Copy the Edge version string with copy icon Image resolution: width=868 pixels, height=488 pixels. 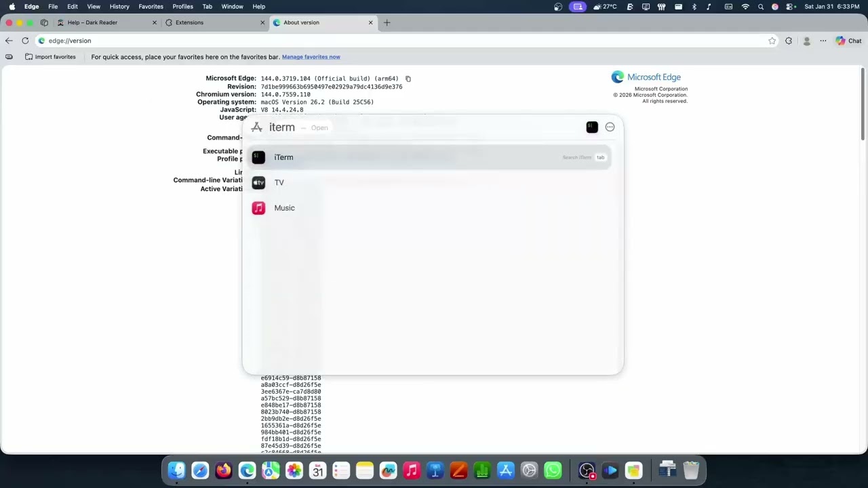coord(408,79)
